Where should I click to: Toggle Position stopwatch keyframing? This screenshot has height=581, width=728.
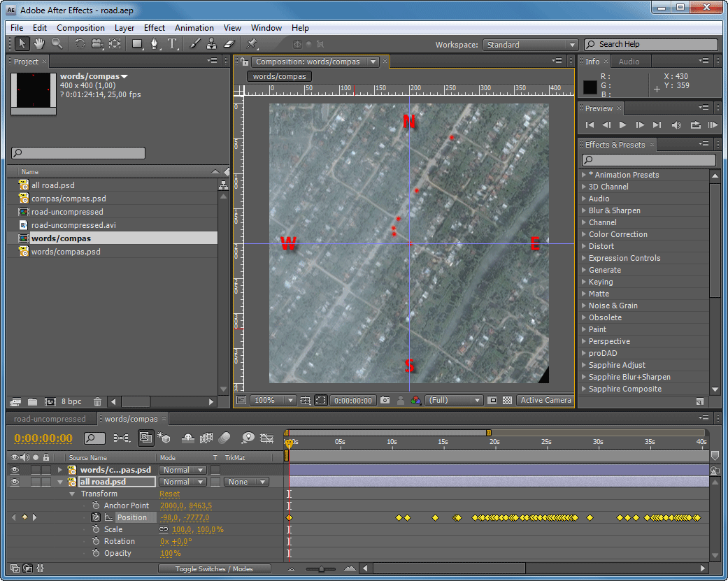point(96,517)
